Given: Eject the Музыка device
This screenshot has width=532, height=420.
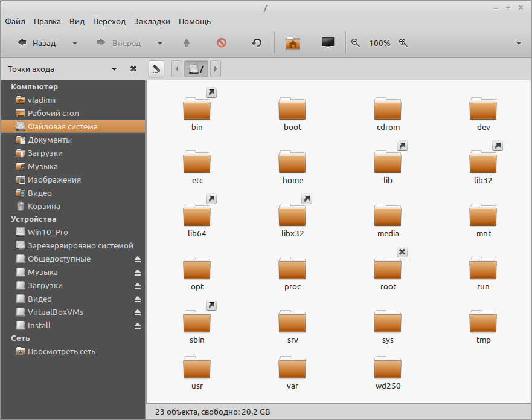Looking at the screenshot, I should (138, 272).
